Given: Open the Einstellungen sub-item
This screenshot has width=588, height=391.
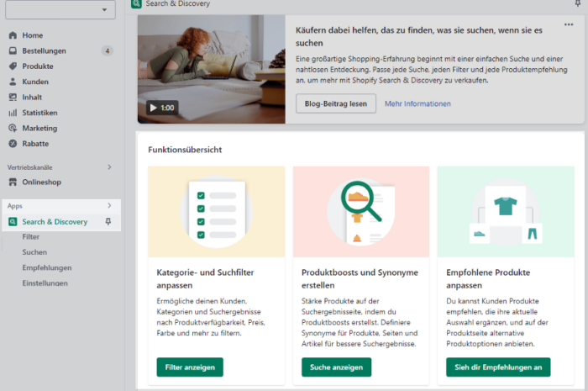Looking at the screenshot, I should coord(45,283).
